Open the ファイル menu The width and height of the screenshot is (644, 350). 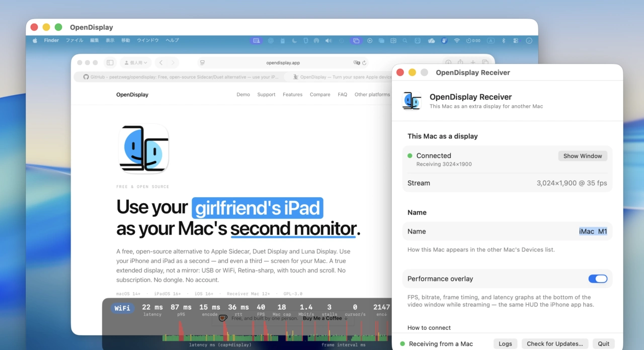[74, 40]
